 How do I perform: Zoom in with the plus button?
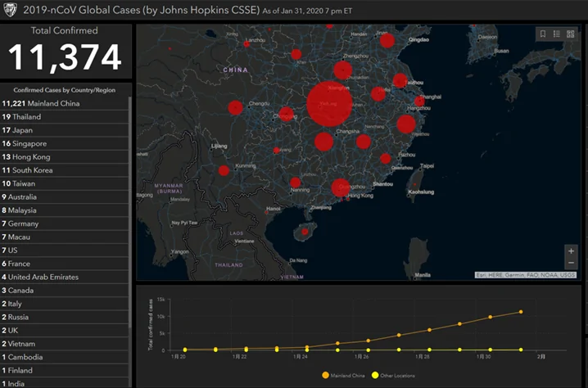571,250
